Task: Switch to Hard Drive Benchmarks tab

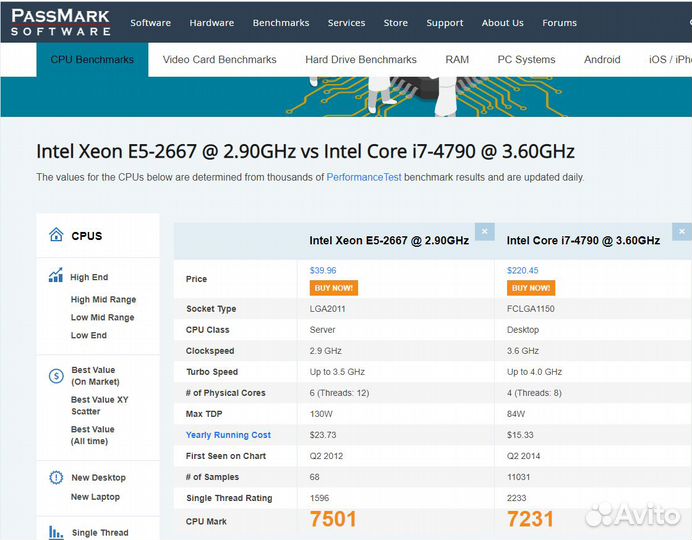Action: pyautogui.click(x=361, y=60)
